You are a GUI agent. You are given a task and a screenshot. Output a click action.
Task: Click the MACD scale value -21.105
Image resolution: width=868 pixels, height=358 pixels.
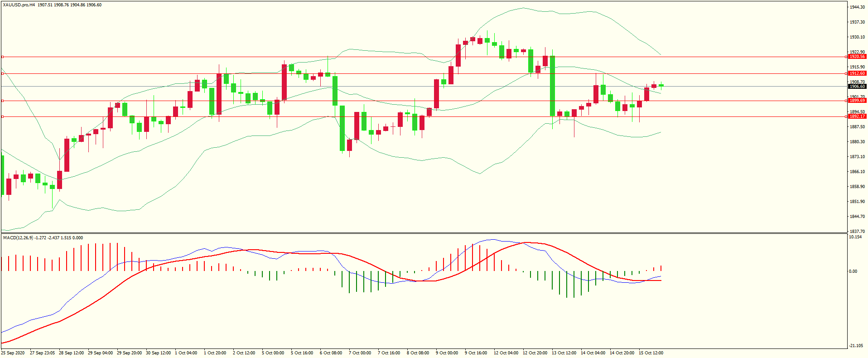pyautogui.click(x=855, y=346)
